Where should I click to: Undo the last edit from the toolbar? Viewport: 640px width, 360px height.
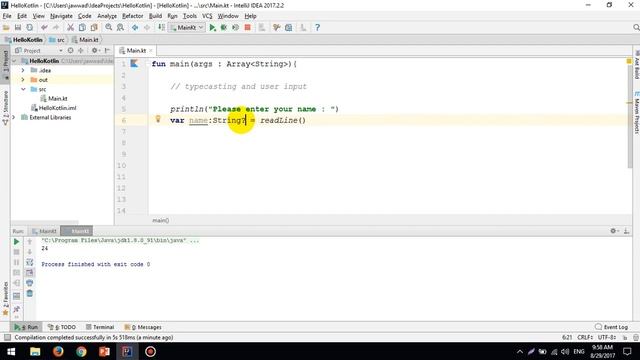44,27
